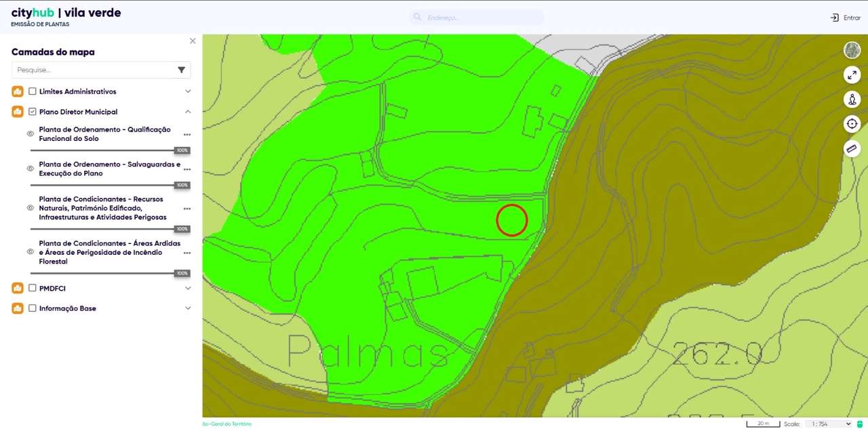Viewport: 868px width, 431px height.
Task: Expand the Informação Base group
Action: click(188, 308)
